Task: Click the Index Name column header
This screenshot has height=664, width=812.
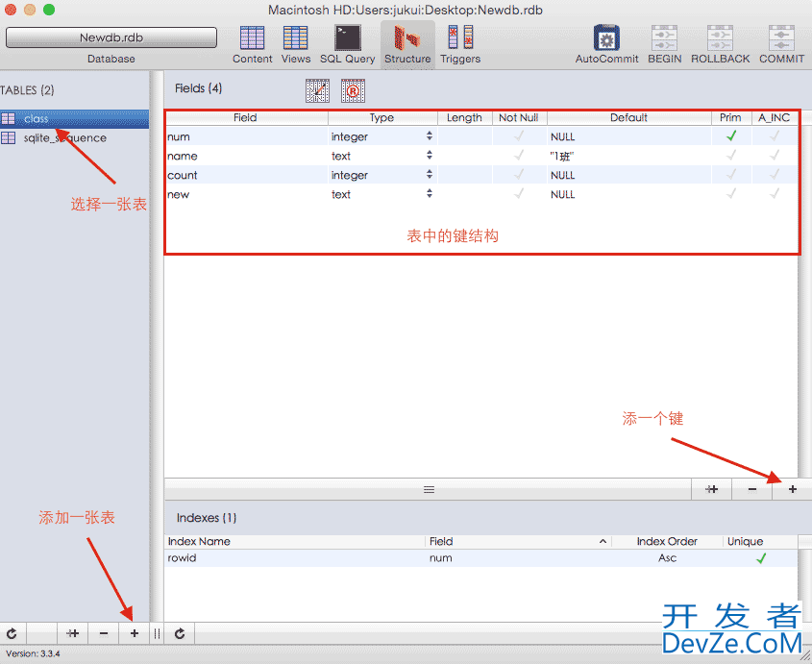Action: 295,541
